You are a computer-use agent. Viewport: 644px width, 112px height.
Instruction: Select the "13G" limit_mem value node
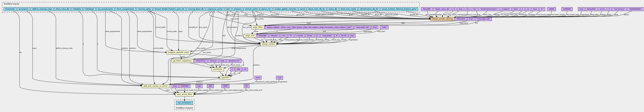click(x=384, y=27)
